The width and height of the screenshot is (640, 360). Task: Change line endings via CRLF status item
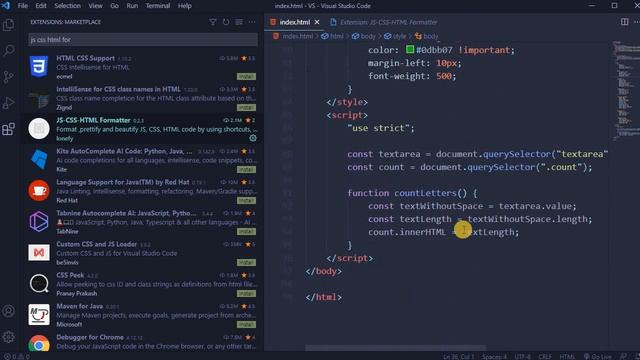click(x=545, y=357)
